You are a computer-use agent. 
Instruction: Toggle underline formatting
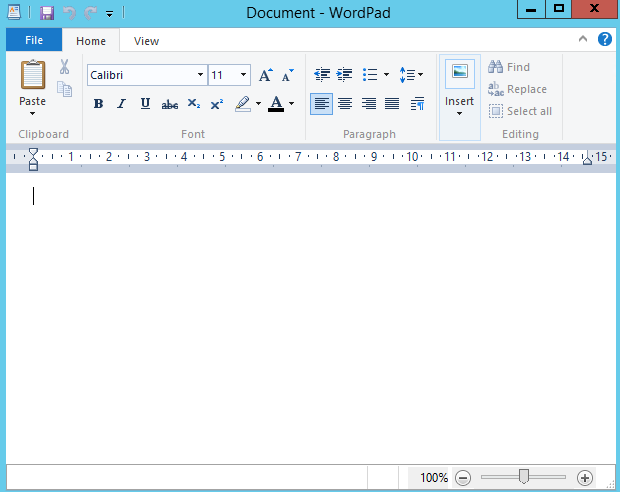click(x=145, y=104)
